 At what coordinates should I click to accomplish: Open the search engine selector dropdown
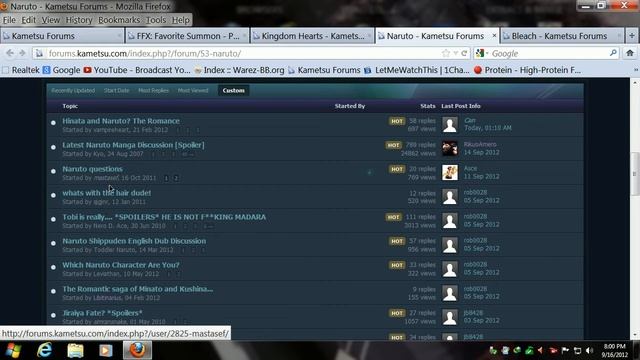tap(482, 53)
